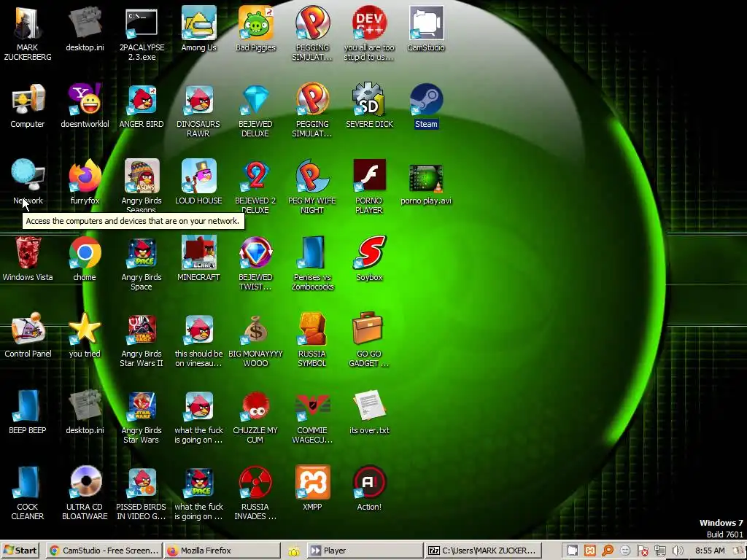Open DINOSAURS RAWR shortcut
Image resolution: width=747 pixels, height=560 pixels.
point(198,99)
